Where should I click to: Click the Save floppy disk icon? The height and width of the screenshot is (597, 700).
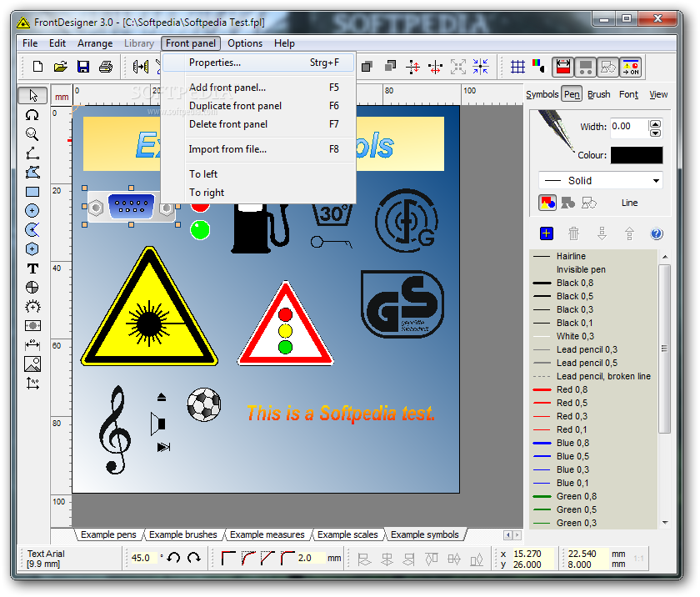pos(83,67)
